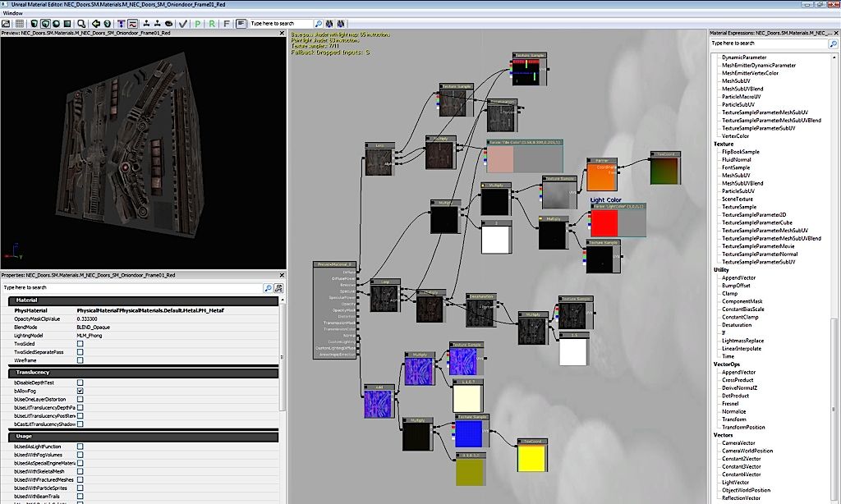Viewport: 841px width, 504px height.
Task: Select SceneTexture in the expressions list
Action: coord(738,199)
